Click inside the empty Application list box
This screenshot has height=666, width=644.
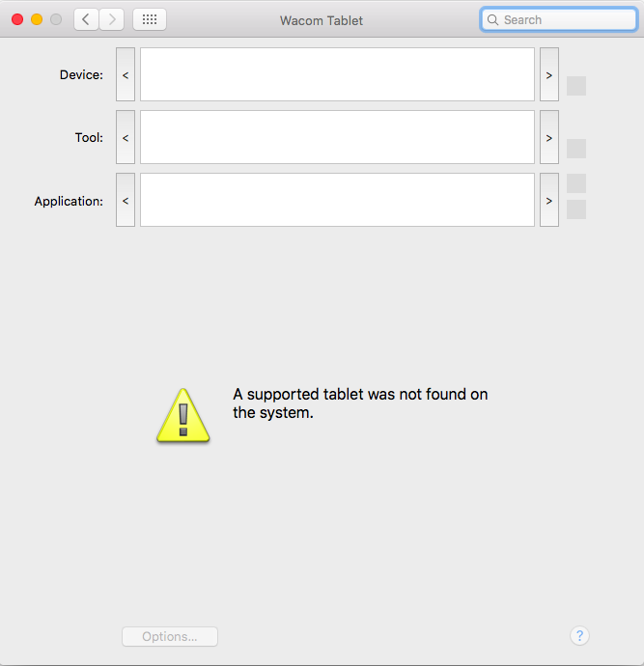click(337, 200)
